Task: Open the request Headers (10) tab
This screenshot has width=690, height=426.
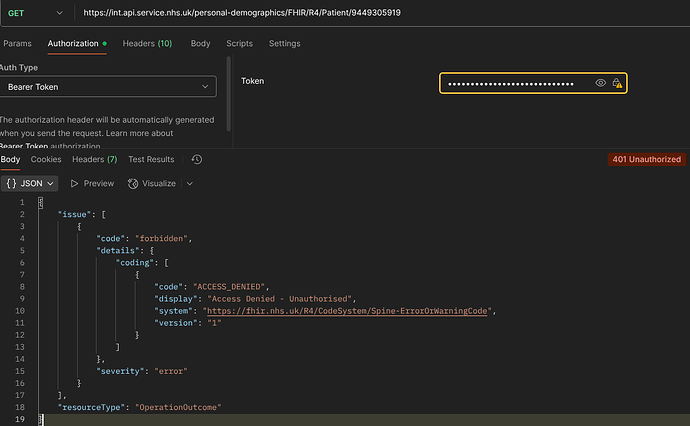Action: click(x=147, y=44)
